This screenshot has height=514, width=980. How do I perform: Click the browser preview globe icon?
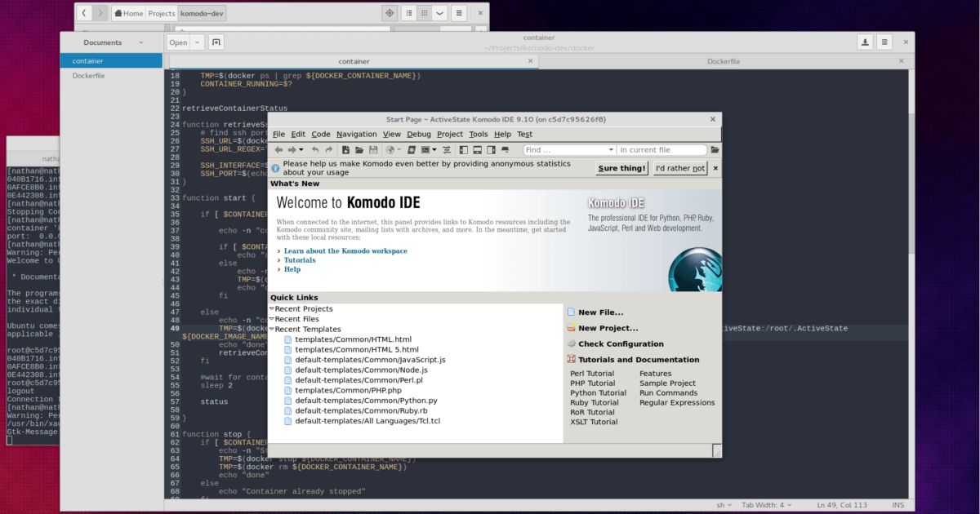coord(390,150)
